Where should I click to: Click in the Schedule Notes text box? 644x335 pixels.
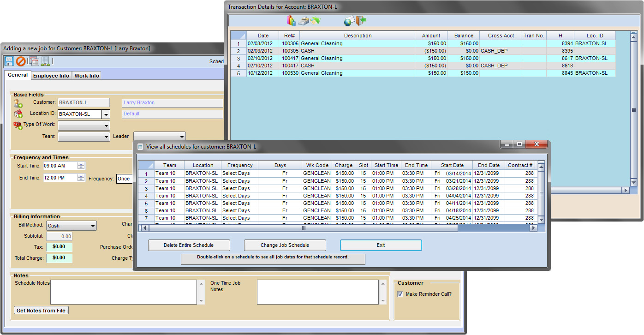coord(124,292)
